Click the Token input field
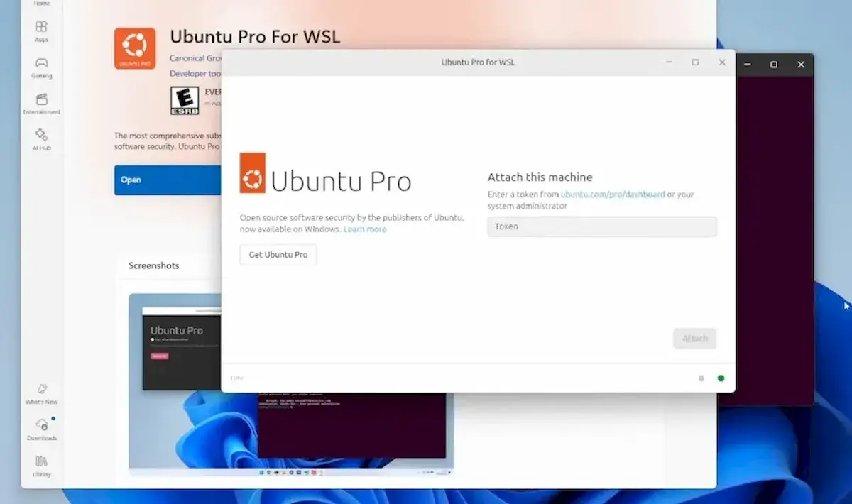The image size is (852, 504). coord(602,226)
